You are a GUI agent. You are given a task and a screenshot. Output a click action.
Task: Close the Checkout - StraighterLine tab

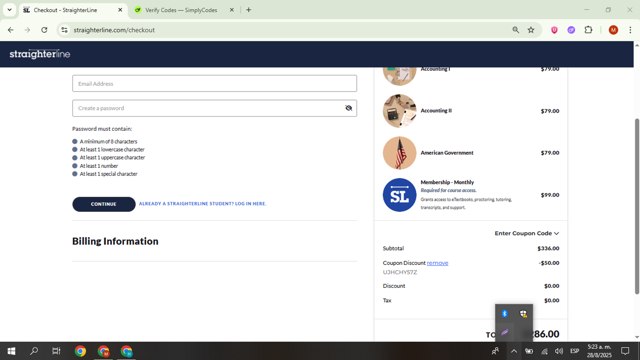click(120, 10)
